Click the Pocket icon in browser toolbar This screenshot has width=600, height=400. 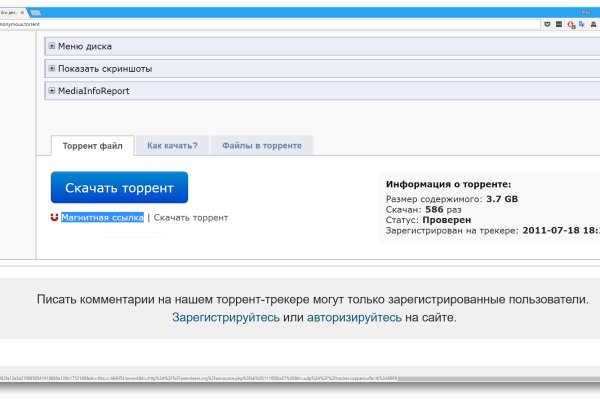tap(548, 24)
